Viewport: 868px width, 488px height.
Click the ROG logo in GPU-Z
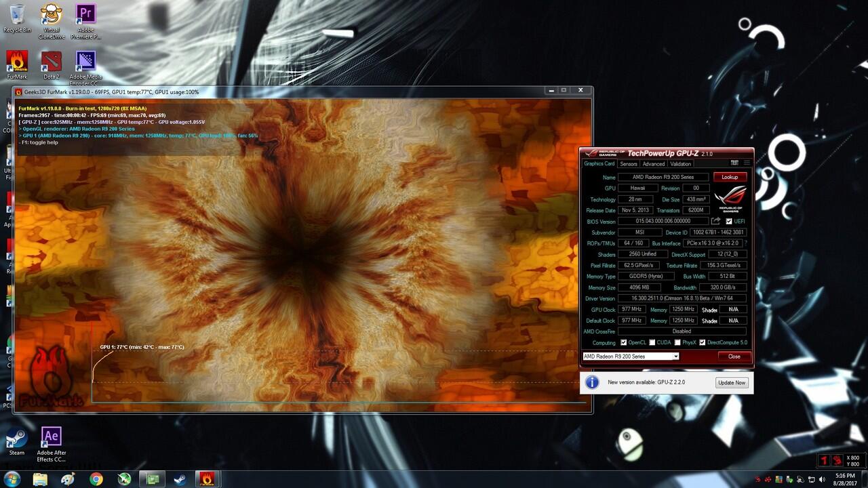[x=730, y=199]
